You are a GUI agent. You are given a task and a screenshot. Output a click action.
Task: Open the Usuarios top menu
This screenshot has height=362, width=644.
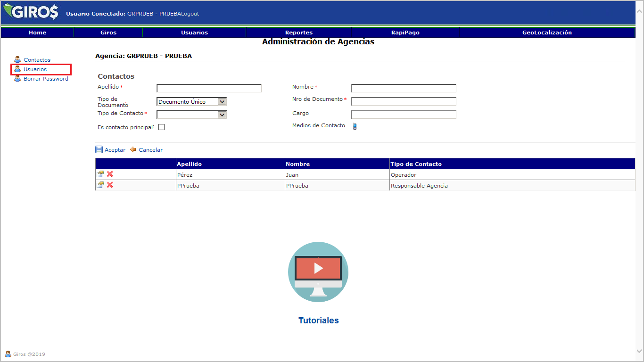(194, 33)
